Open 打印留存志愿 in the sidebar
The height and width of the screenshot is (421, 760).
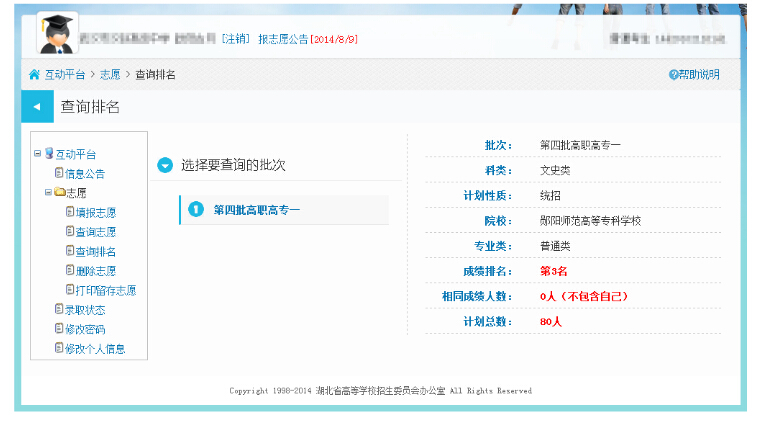105,291
